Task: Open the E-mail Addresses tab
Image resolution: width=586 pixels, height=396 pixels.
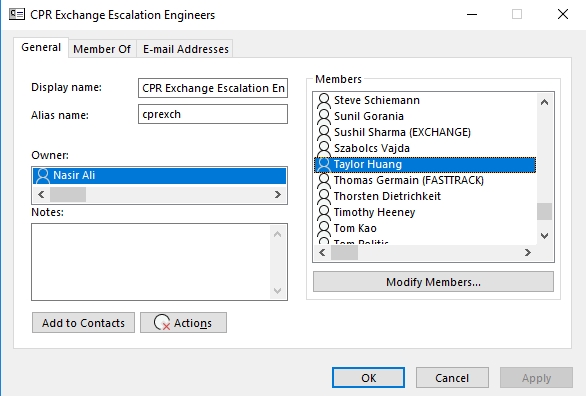Action: coord(186,49)
